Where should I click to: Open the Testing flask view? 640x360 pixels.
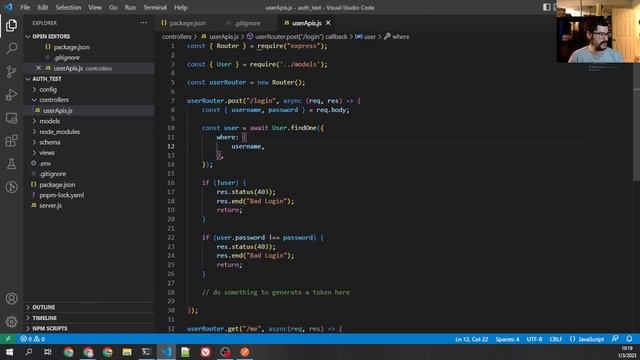pyautogui.click(x=11, y=164)
